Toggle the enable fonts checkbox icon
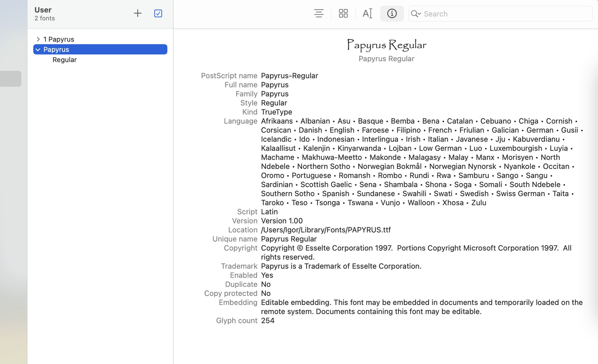Screen dimensions: 598x364 pos(158,13)
